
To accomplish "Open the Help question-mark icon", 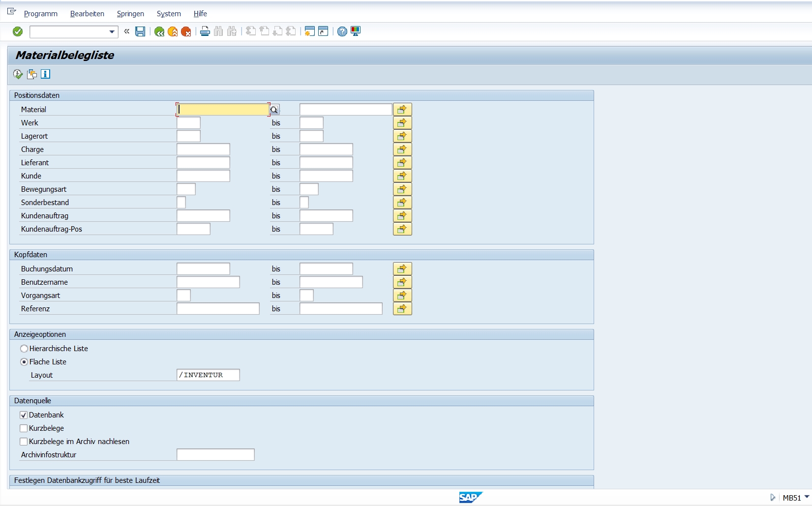I will pyautogui.click(x=342, y=31).
